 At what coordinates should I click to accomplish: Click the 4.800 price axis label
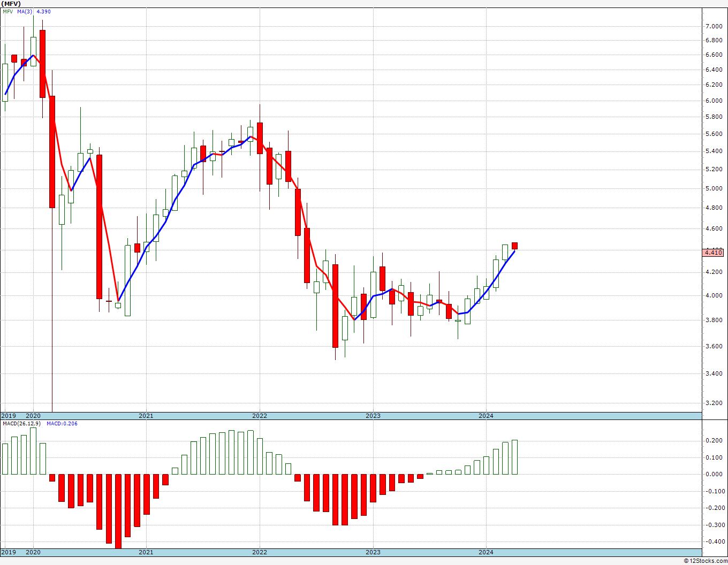[713, 208]
